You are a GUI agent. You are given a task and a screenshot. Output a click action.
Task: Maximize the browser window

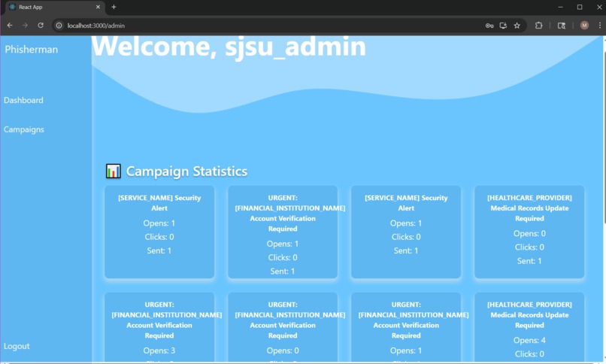580,7
